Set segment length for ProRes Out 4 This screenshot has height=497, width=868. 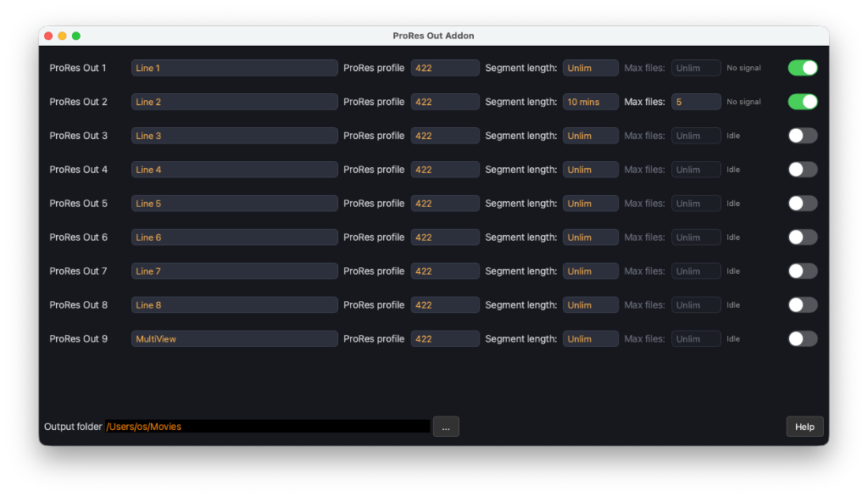(591, 169)
